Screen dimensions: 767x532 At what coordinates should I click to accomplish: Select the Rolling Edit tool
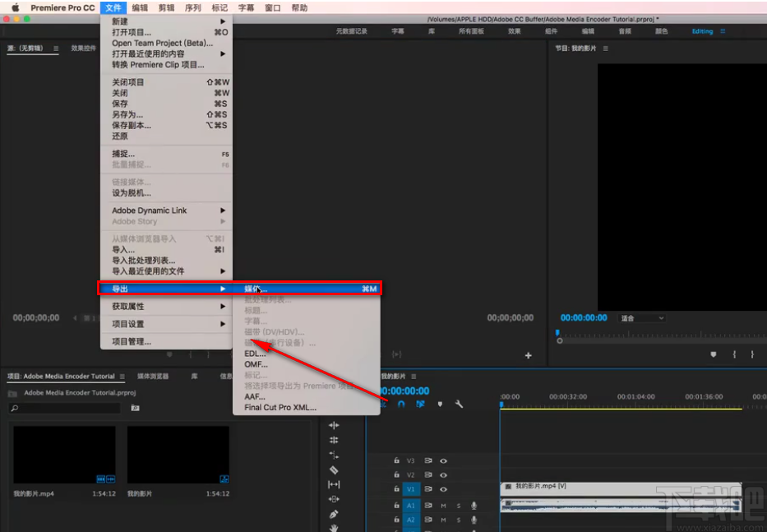[334, 440]
